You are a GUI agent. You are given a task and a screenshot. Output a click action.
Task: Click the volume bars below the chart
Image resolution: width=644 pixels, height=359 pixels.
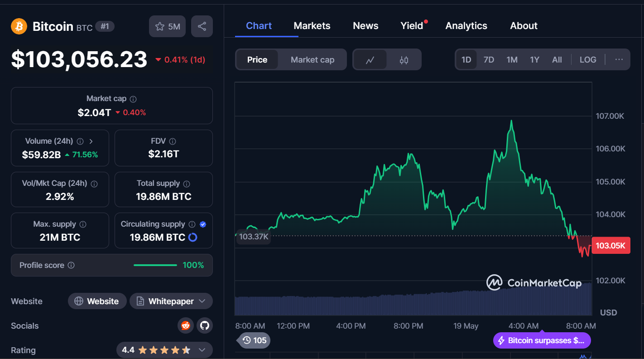click(413, 300)
